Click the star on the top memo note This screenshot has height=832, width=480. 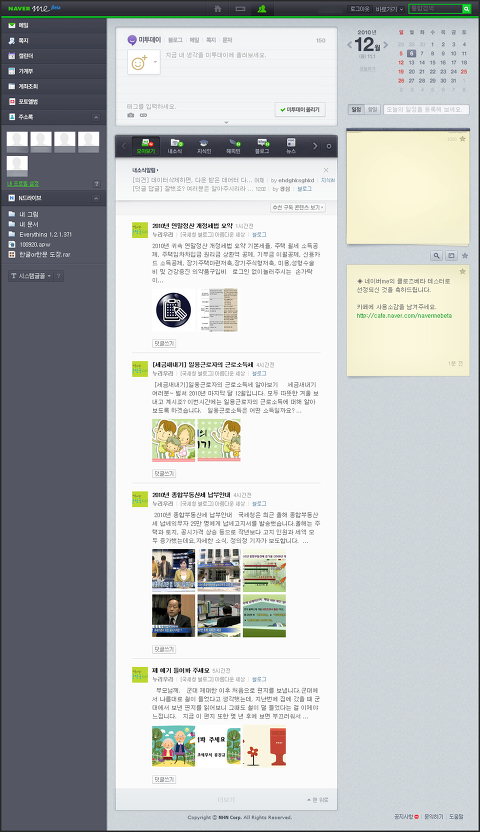point(462,138)
